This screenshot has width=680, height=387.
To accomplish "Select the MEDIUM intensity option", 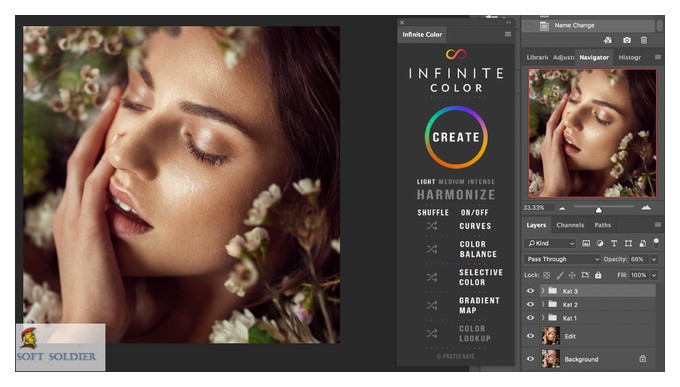I will (451, 182).
